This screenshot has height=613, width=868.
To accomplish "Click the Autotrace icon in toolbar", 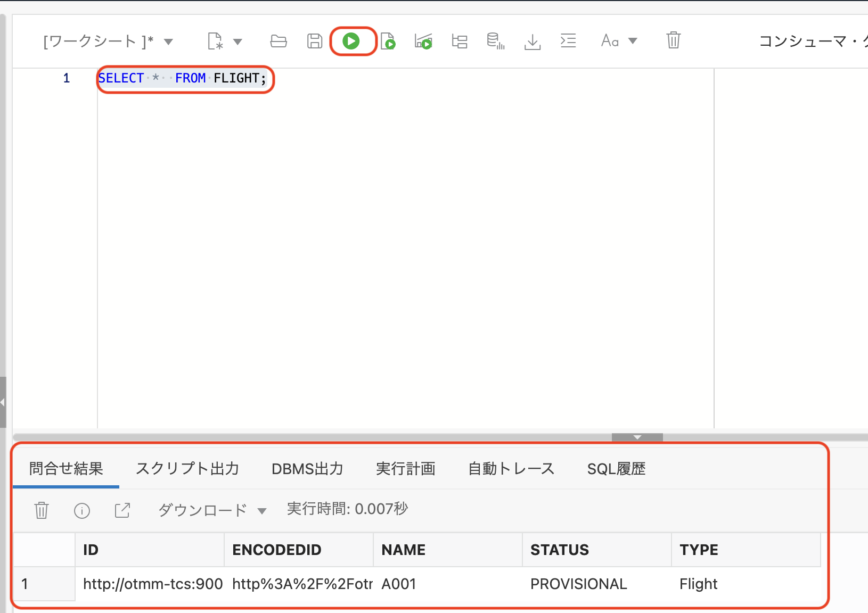I will pyautogui.click(x=495, y=41).
